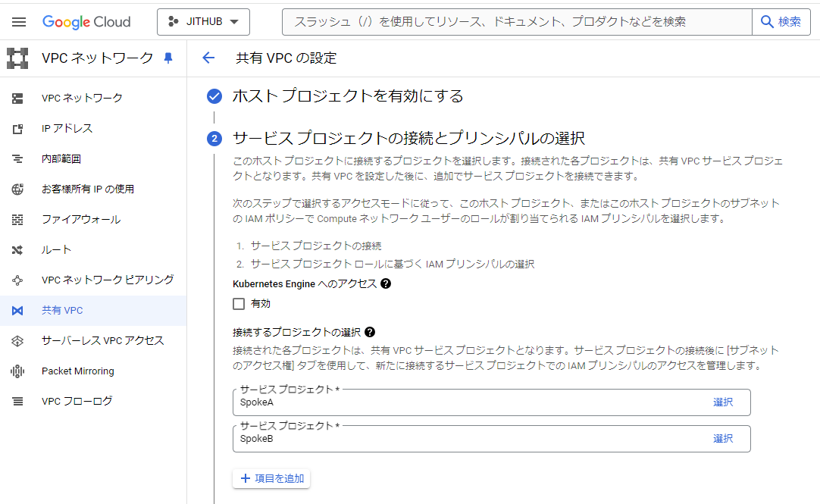Click the 検索 search button
Screen dimensions: 820x504
pyautogui.click(x=781, y=22)
